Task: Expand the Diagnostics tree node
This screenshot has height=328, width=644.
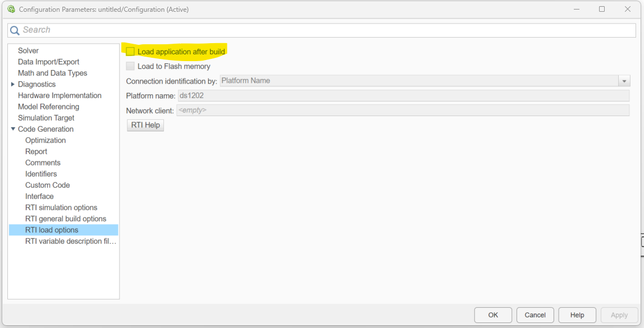Action: click(13, 84)
